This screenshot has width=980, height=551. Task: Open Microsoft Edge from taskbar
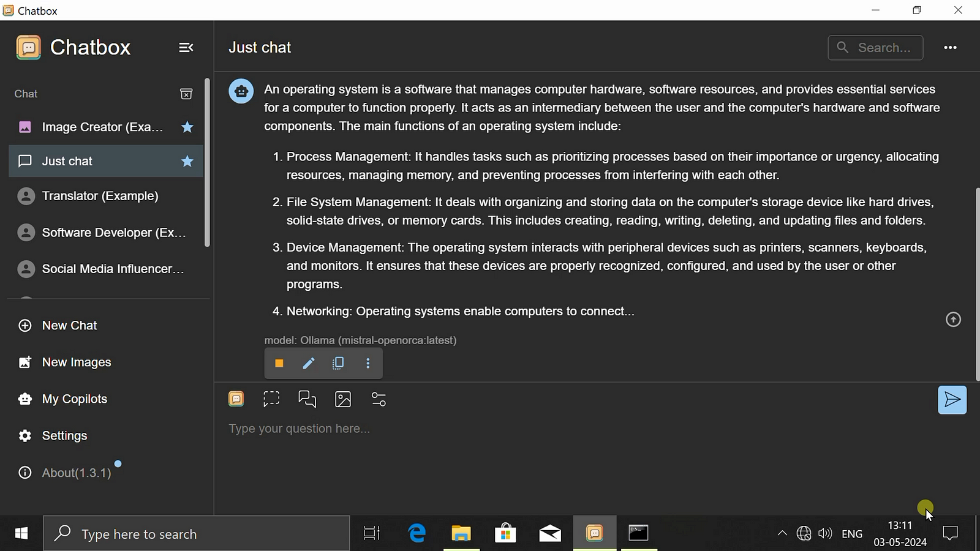[x=417, y=533]
